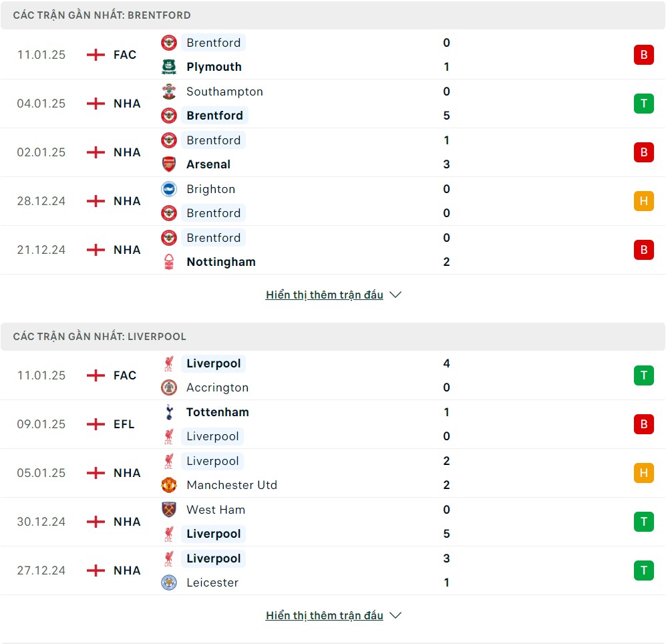Viewport: 666px width, 644px height.
Task: Click red B badge for Brentford vs Plymouth
Action: pyautogui.click(x=643, y=55)
